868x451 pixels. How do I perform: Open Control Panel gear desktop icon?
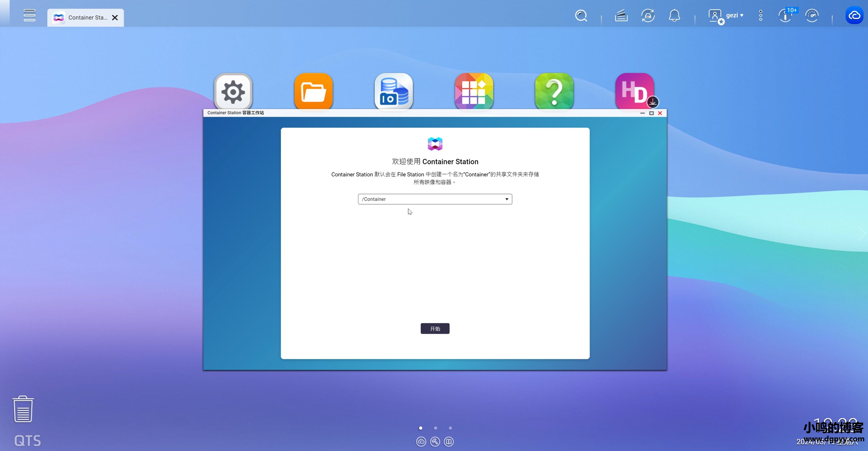233,91
